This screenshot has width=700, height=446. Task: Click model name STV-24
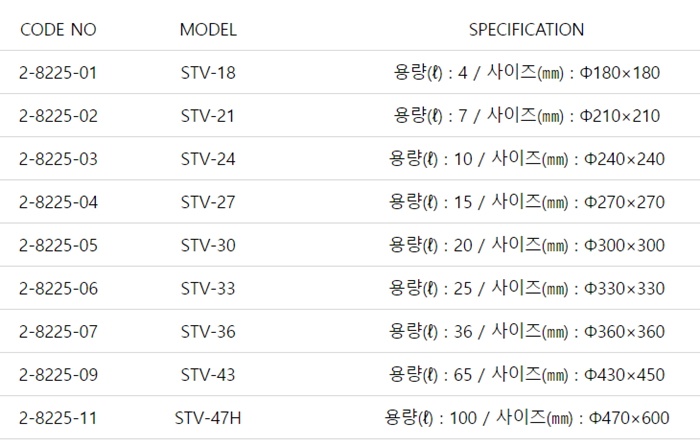(208, 159)
